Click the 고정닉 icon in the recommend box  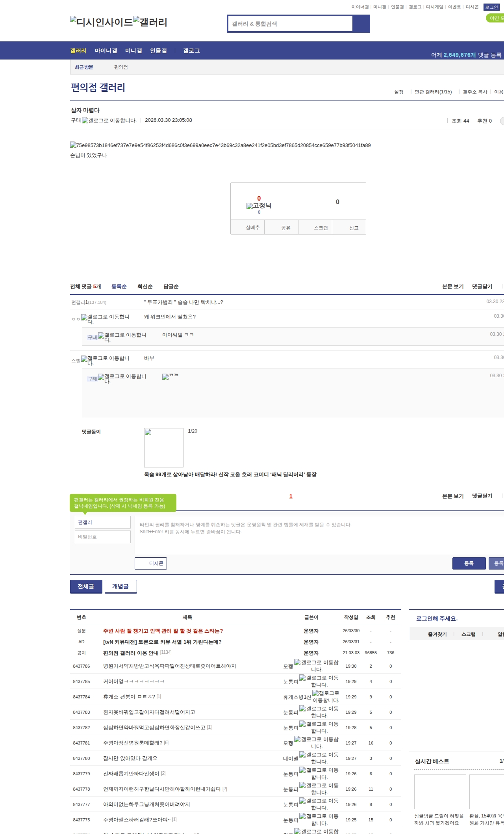coord(259,206)
